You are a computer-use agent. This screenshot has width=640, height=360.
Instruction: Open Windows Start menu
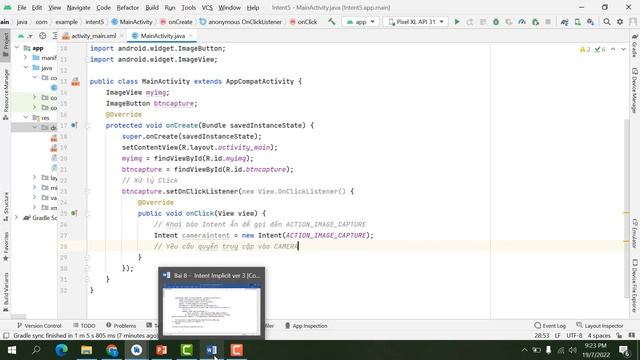[11, 350]
